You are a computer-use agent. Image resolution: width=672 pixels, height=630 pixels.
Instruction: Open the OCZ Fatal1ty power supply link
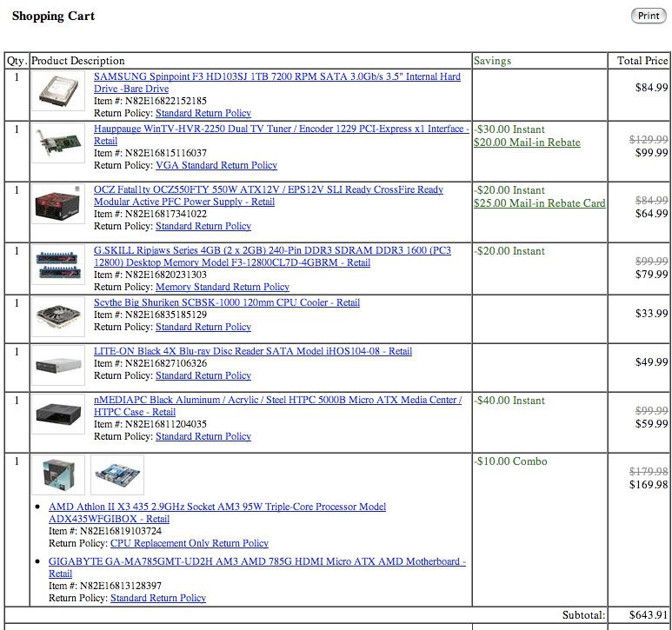click(269, 196)
